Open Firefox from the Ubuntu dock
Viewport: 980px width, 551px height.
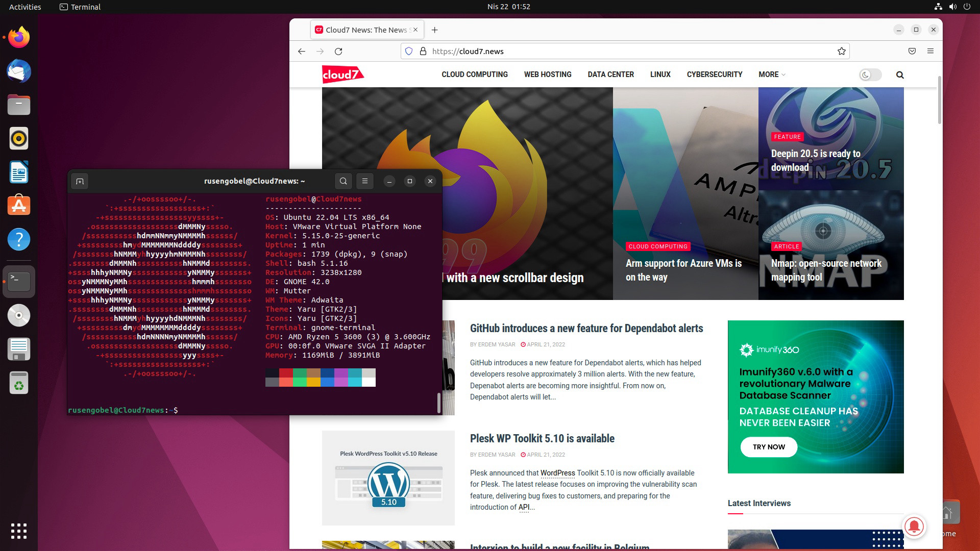coord(19,37)
